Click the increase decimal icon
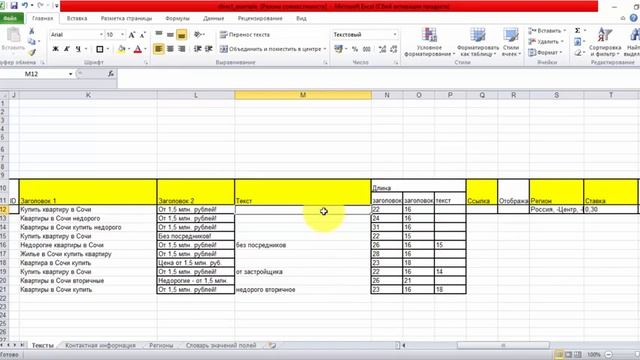This screenshot has width=640, height=360. click(x=382, y=49)
